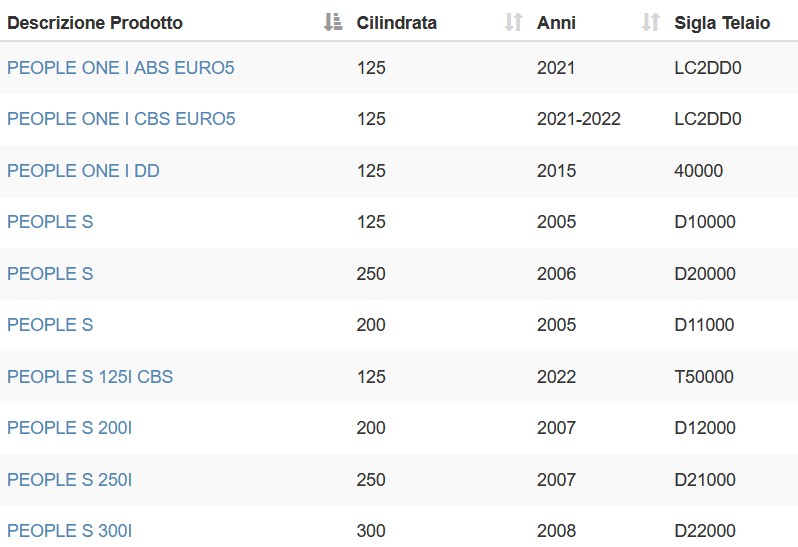
Task: Click frame code D22000 cell
Action: click(705, 531)
